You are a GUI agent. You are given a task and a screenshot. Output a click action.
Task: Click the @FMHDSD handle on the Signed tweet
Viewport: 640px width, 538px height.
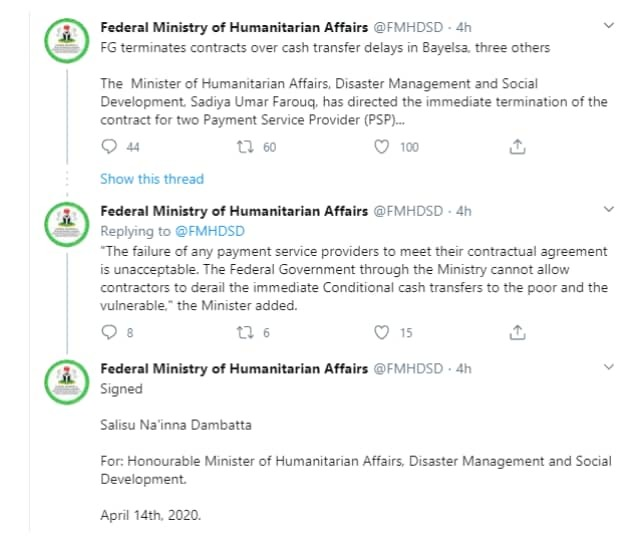tap(410, 368)
